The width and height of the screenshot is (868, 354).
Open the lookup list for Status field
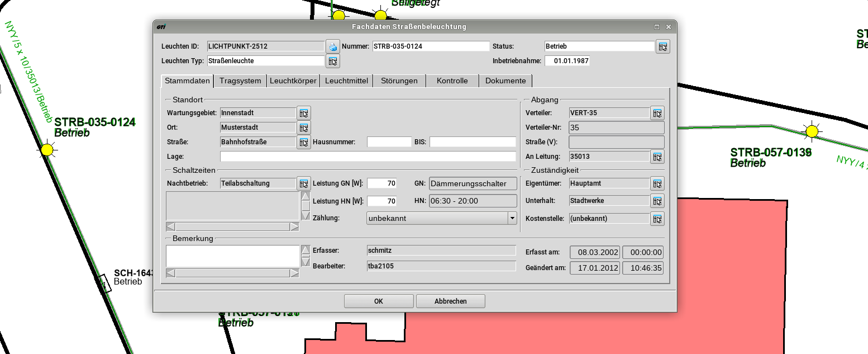[x=662, y=46]
